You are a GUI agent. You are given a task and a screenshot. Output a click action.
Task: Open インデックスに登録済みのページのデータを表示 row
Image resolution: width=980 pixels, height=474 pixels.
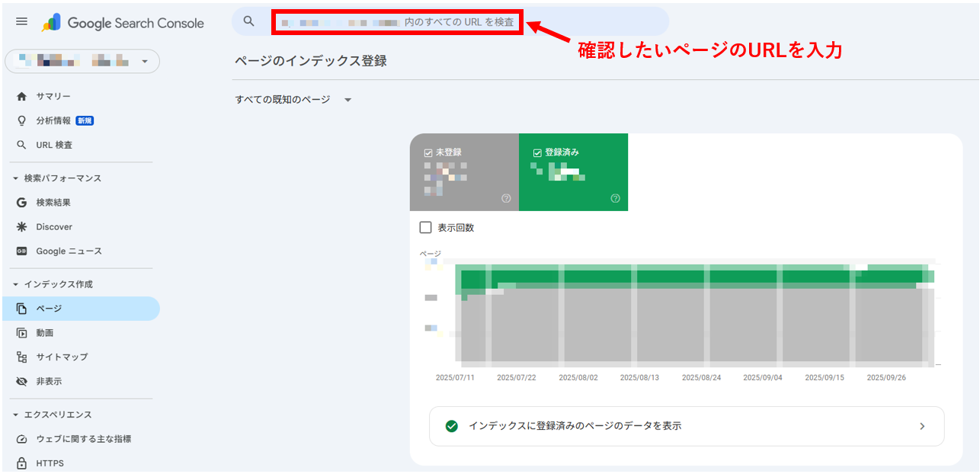(x=686, y=426)
